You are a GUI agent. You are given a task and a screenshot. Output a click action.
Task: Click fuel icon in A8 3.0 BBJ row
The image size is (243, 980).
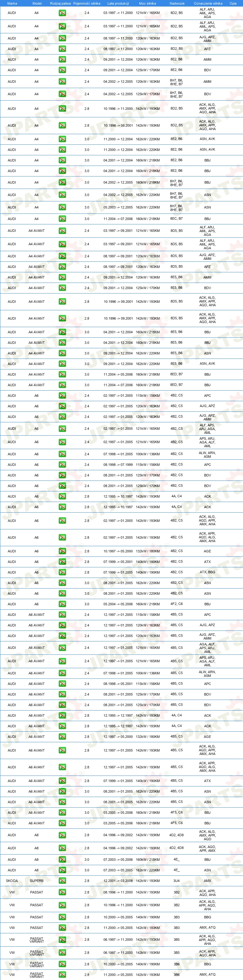pos(62,859)
